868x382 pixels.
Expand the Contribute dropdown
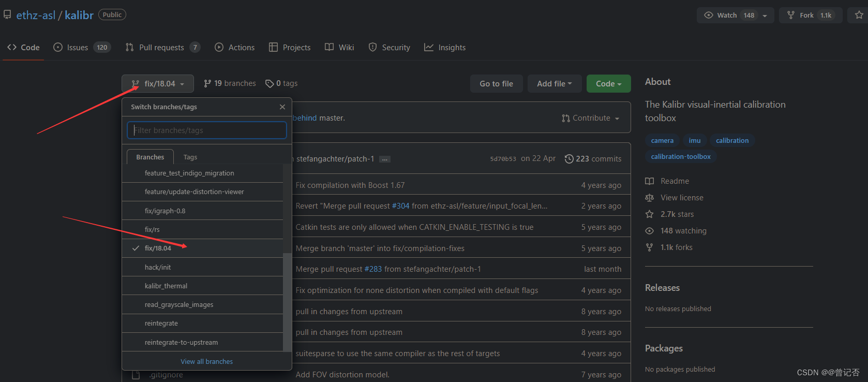590,118
